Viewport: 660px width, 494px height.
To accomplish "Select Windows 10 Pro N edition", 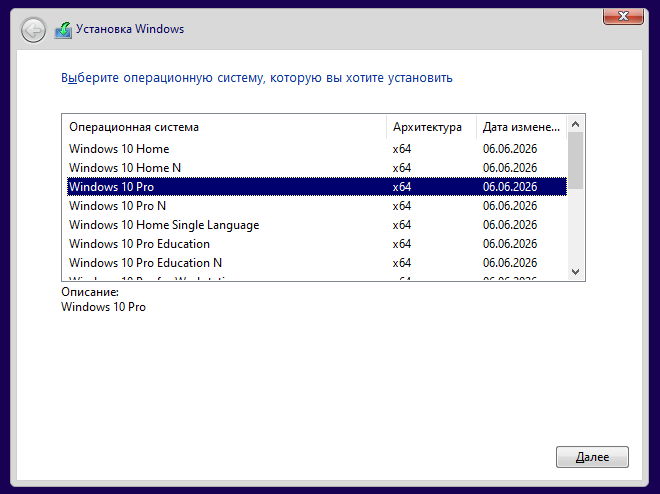I will pyautogui.click(x=317, y=206).
